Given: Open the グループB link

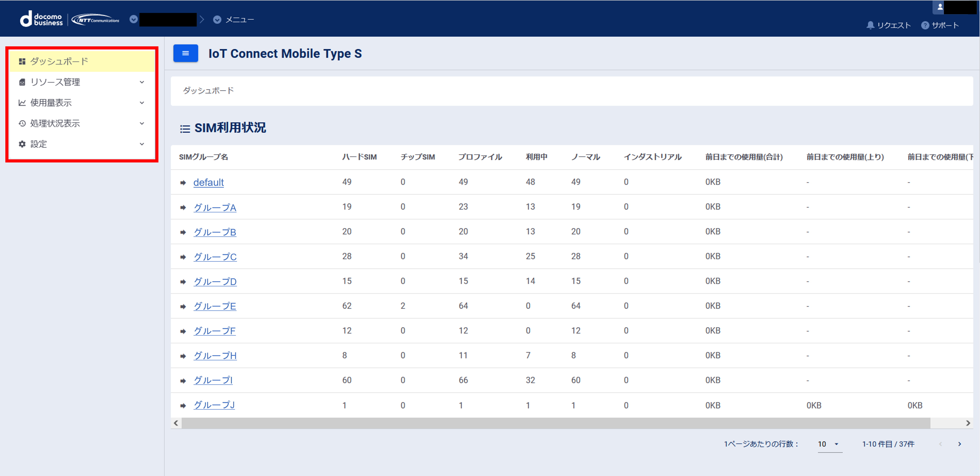Looking at the screenshot, I should (x=215, y=232).
